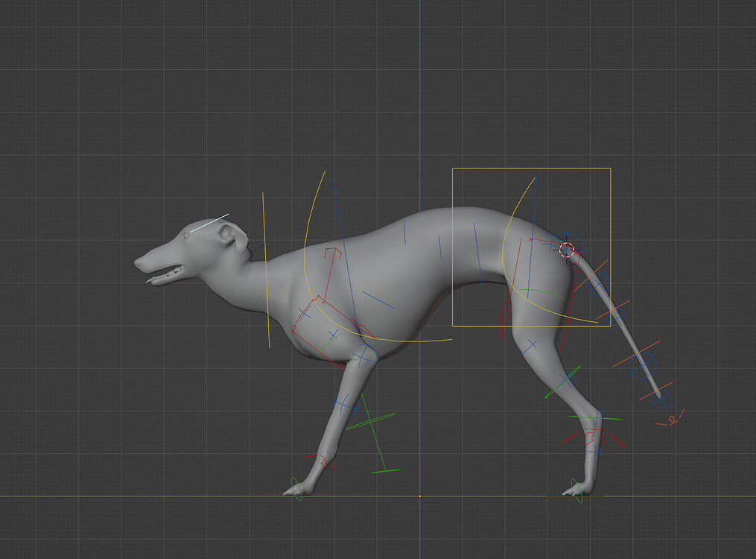Image resolution: width=756 pixels, height=559 pixels.
Task: Click the small orange pentagon widget near the tail tip
Action: [673, 420]
